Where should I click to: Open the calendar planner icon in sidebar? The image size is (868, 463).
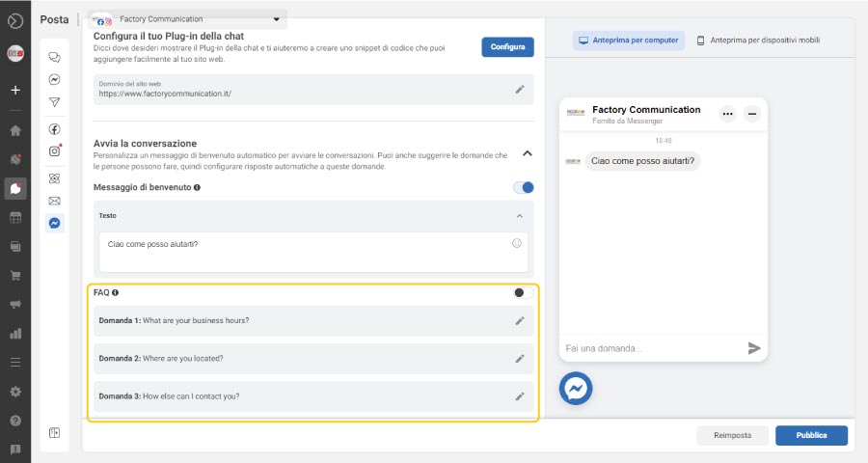(15, 218)
